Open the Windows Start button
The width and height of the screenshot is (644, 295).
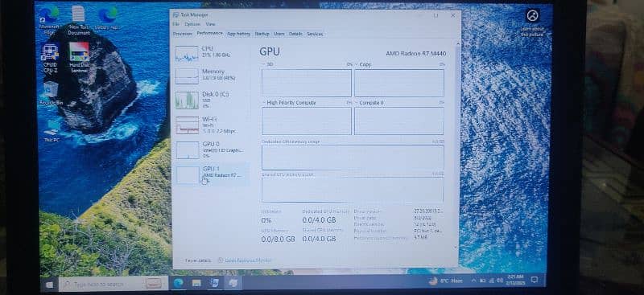coord(50,284)
